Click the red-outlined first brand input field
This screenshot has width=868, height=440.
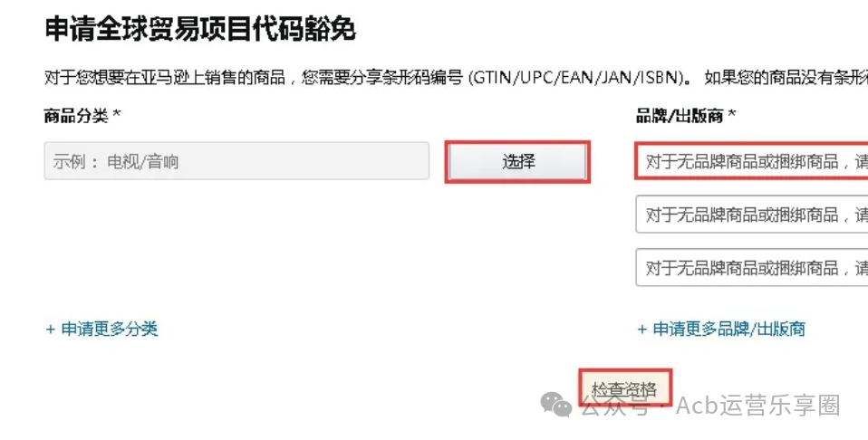pyautogui.click(x=752, y=161)
